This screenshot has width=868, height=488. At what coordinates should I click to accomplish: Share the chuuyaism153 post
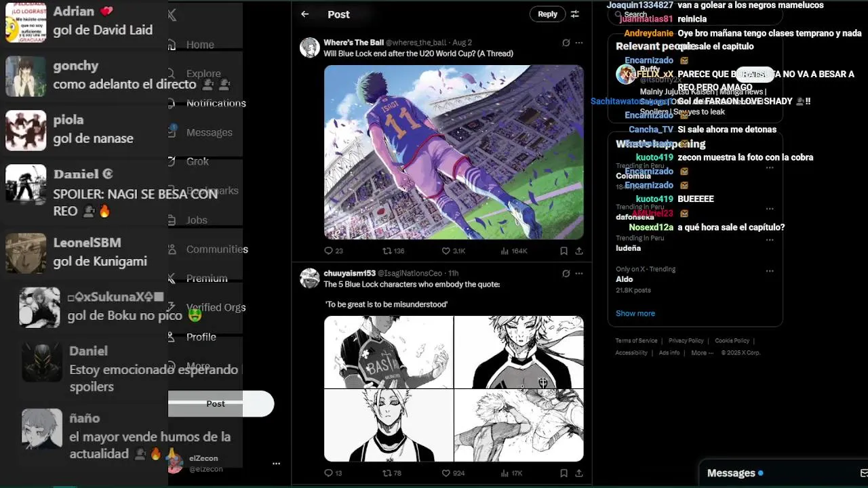point(579,473)
